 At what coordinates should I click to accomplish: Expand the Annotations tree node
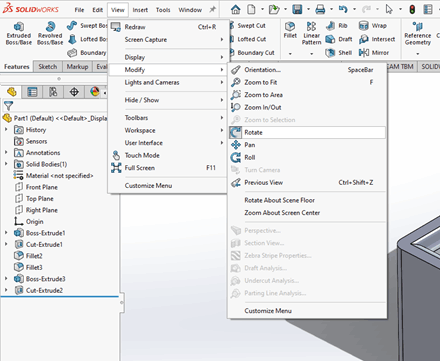coord(6,152)
